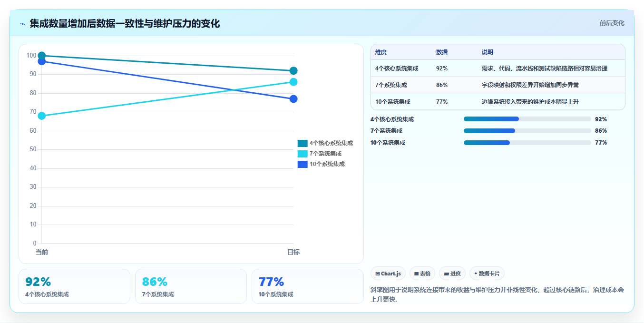Click the 进度 chip
This screenshot has width=644, height=323.
click(x=452, y=274)
